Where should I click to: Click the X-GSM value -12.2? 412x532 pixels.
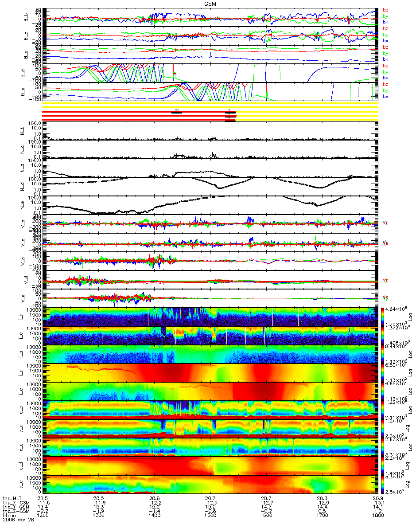pos(154,504)
